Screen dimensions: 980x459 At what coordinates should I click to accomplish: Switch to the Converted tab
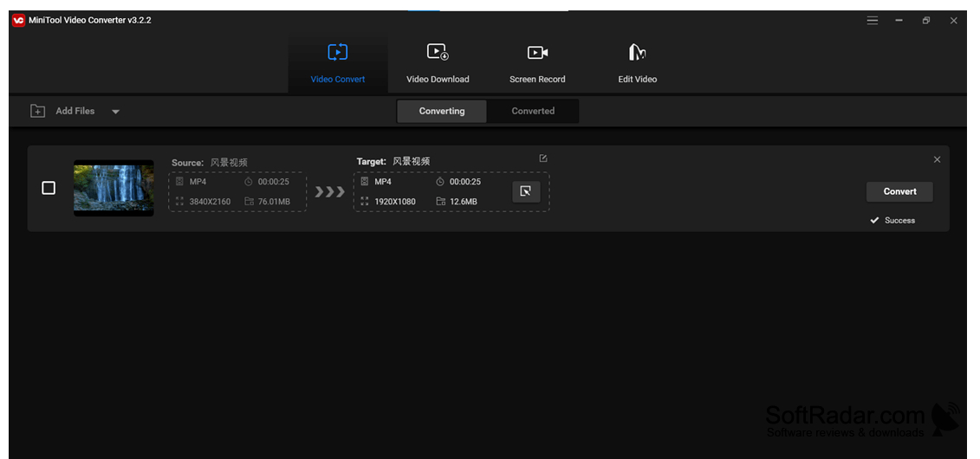pyautogui.click(x=533, y=111)
